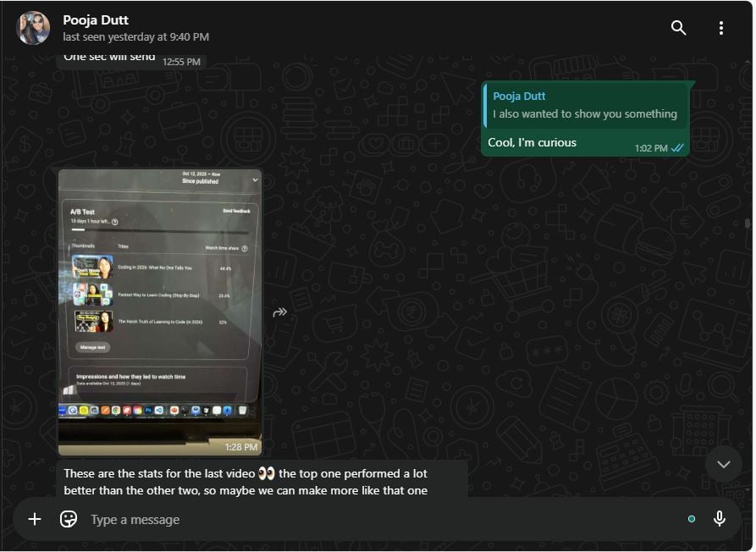Screen dimensions: 756x552
Task: Click the forward arrow beside the photo
Action: (279, 312)
